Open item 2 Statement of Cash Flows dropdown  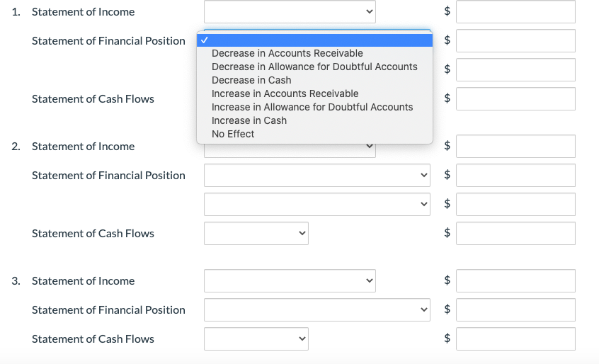[256, 233]
